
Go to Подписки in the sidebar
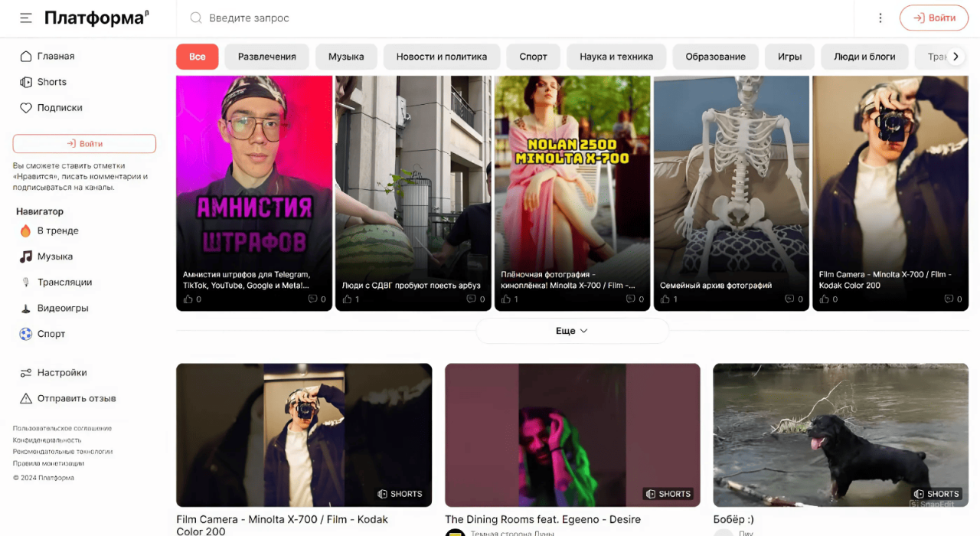coord(59,108)
